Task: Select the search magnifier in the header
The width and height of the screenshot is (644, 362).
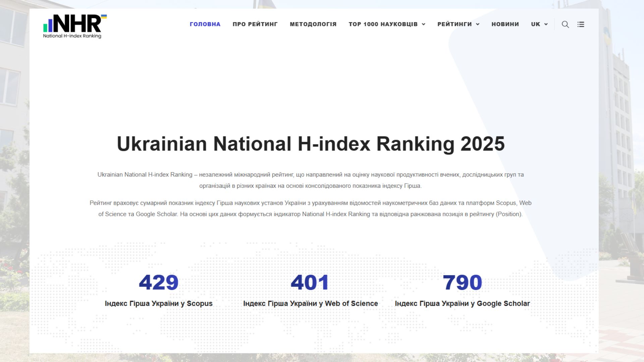Action: tap(566, 24)
